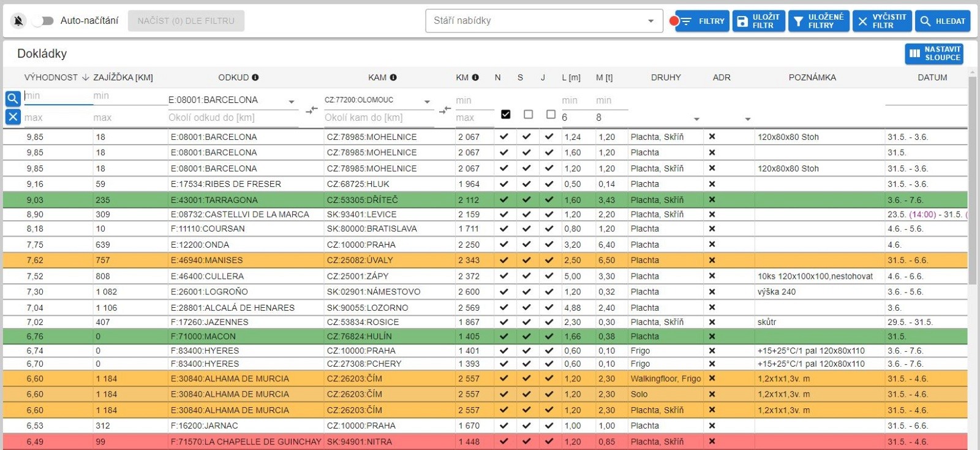
Task: Click J checkmark in ONDA row
Action: point(549,244)
